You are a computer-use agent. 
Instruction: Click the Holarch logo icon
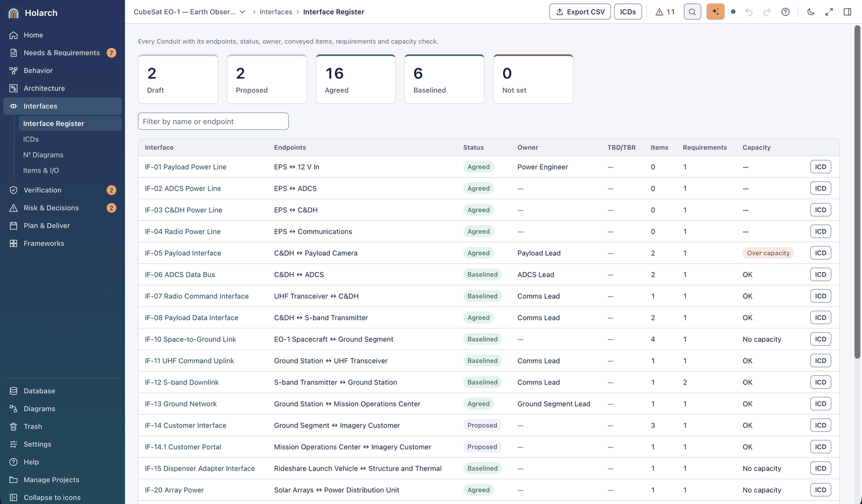[14, 13]
